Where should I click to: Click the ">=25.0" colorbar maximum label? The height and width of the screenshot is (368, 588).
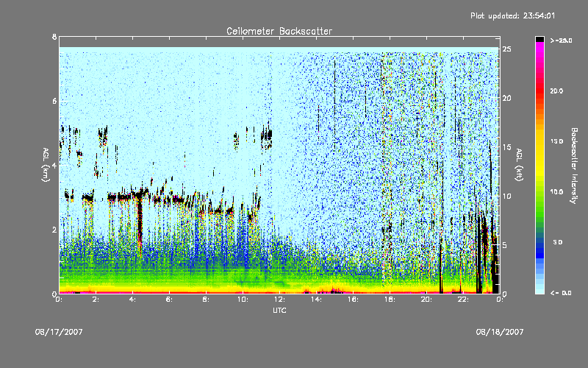coord(561,40)
